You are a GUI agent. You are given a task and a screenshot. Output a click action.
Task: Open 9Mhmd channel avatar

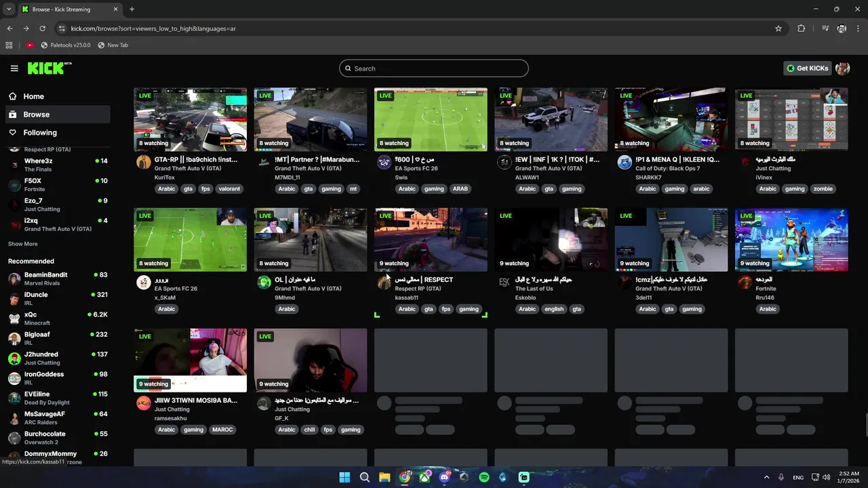point(264,282)
